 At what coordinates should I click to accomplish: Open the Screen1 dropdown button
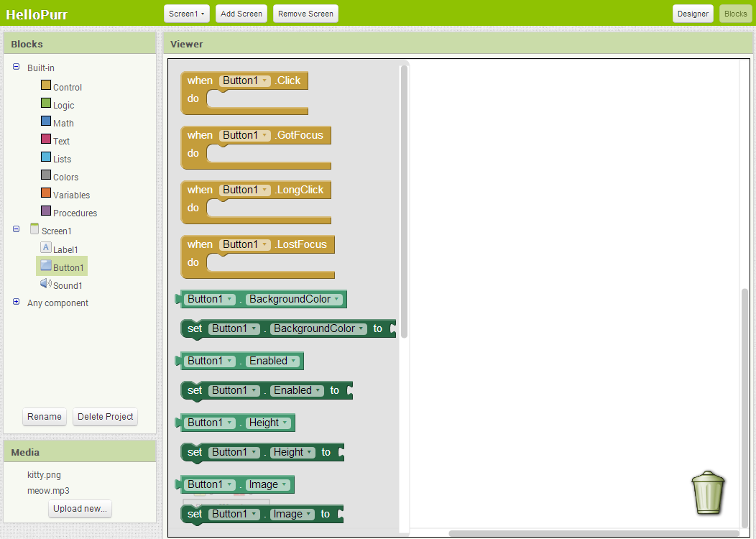pyautogui.click(x=187, y=14)
